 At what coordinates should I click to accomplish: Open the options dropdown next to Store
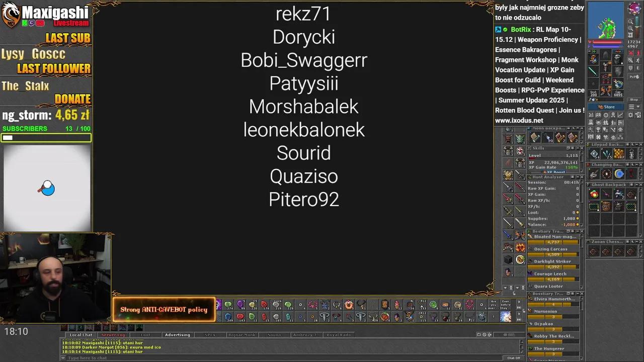[x=634, y=107]
